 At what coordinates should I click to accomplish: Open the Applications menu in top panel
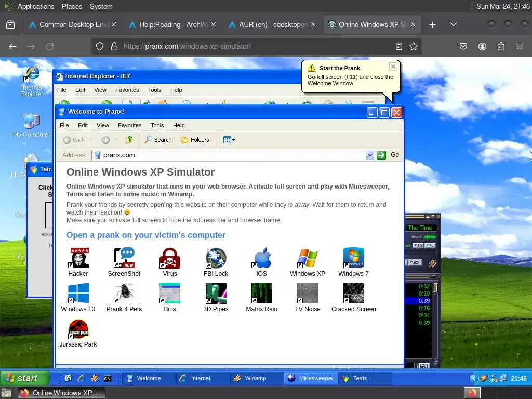[36, 6]
